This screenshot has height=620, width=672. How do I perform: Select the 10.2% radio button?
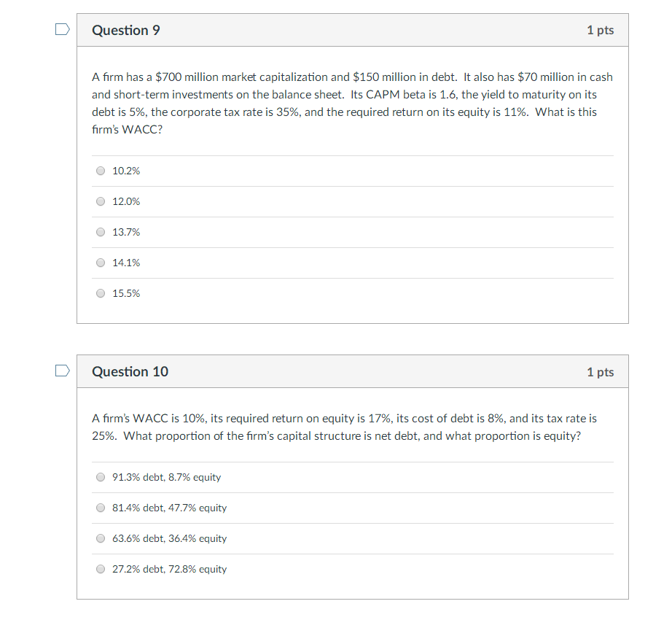[101, 171]
